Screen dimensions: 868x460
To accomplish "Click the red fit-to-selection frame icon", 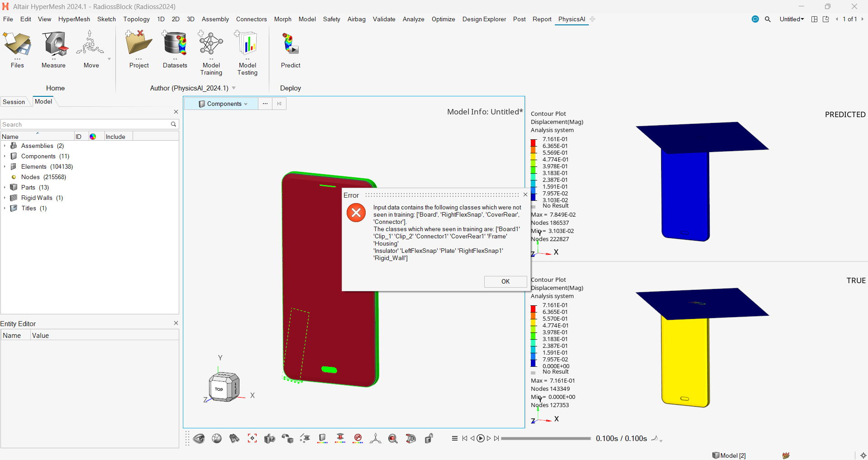I will coord(252,438).
